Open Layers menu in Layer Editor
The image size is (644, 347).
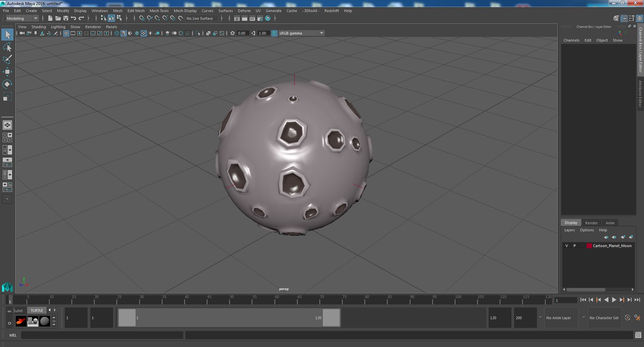[569, 230]
